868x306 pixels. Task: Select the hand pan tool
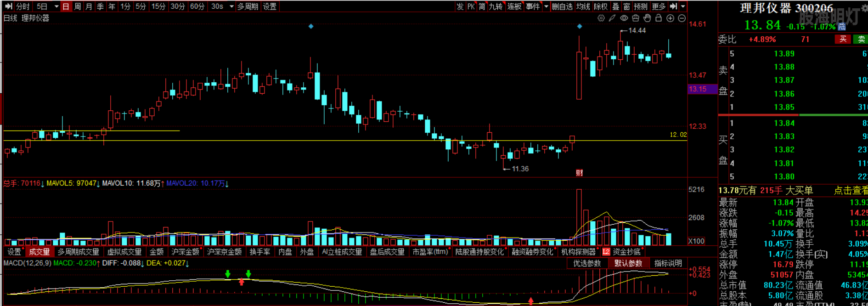point(647,18)
